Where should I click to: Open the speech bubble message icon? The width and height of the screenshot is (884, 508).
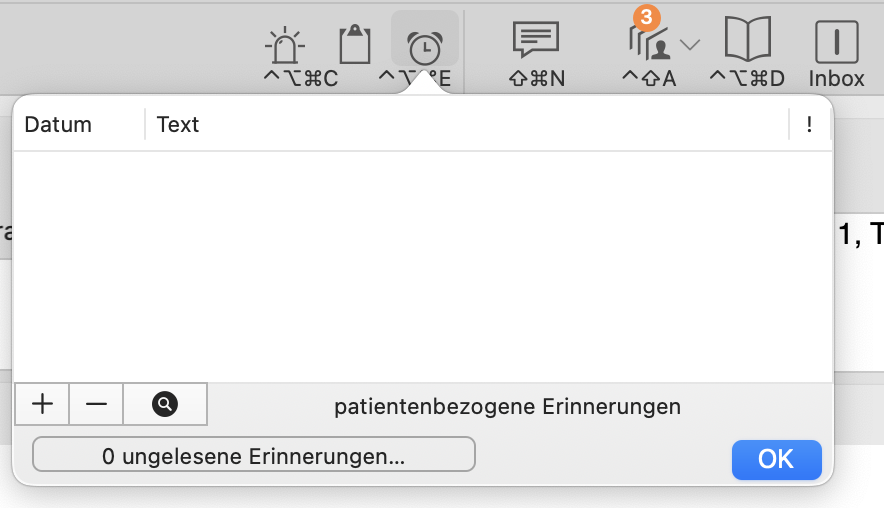(536, 39)
